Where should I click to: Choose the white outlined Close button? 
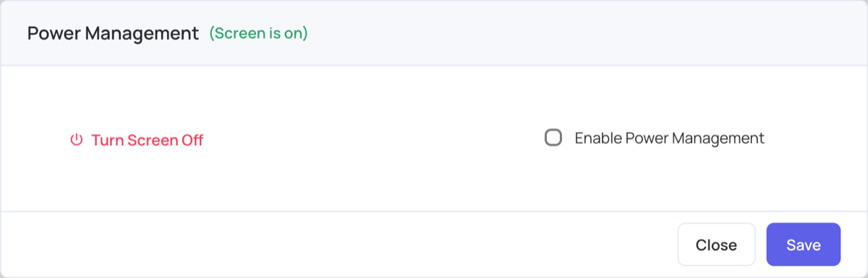(716, 244)
